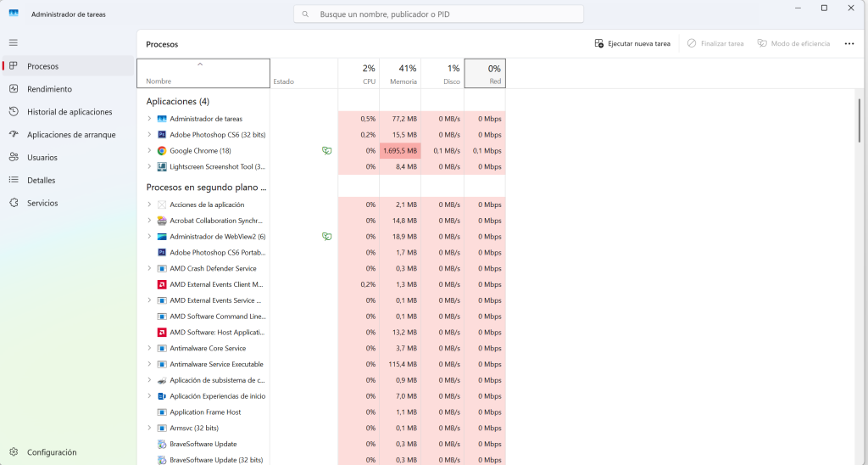868x465 pixels.
Task: Click the magnifier search icon
Action: pyautogui.click(x=305, y=14)
